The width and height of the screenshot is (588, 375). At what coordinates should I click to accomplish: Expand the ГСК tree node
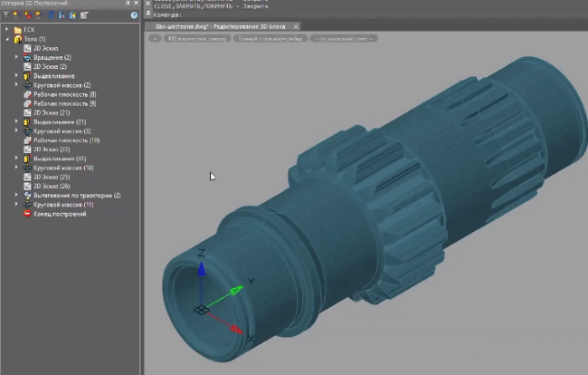tap(7, 30)
